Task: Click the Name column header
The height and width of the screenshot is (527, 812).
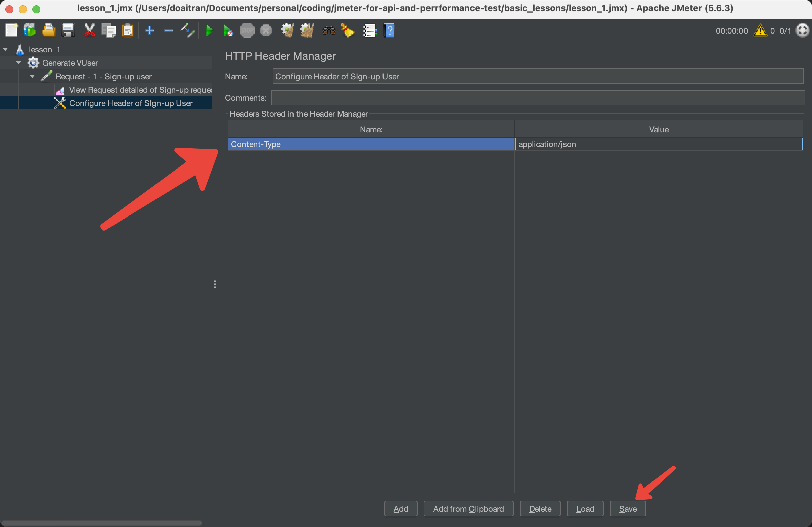Action: (x=371, y=129)
